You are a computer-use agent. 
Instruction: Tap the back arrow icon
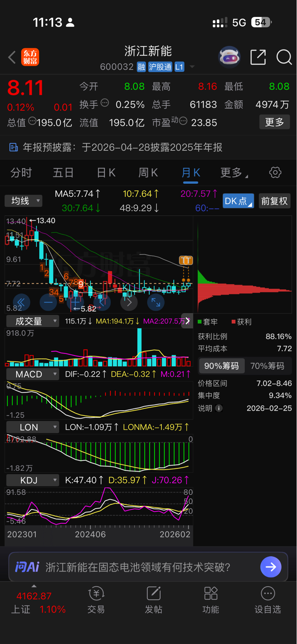(12, 57)
